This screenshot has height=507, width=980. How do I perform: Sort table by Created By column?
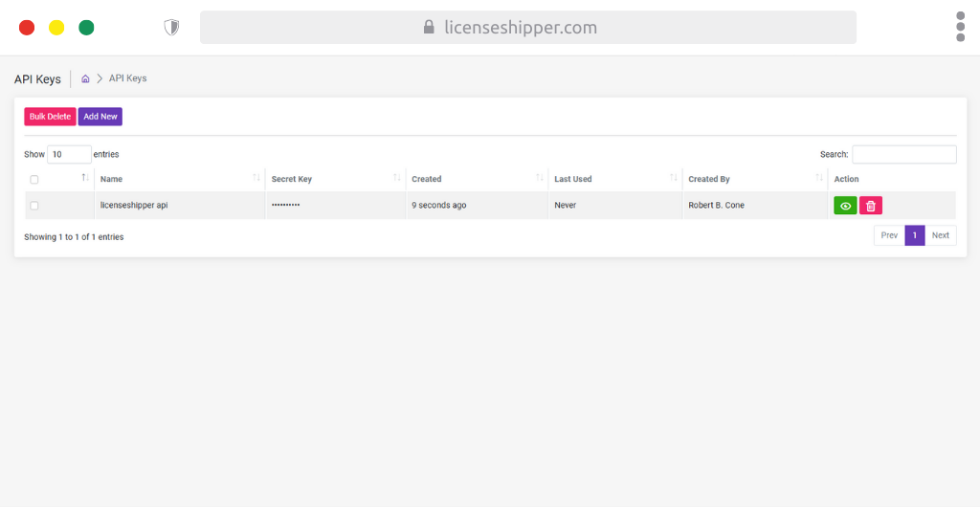(819, 179)
